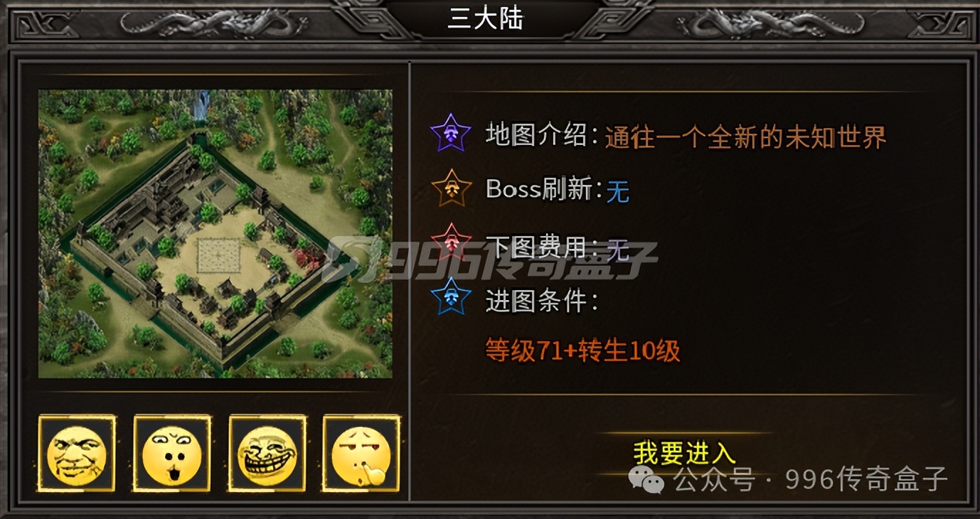Viewport: 980px width, 519px height.
Task: Click the 无 value after 下图费用
Action: tap(617, 247)
